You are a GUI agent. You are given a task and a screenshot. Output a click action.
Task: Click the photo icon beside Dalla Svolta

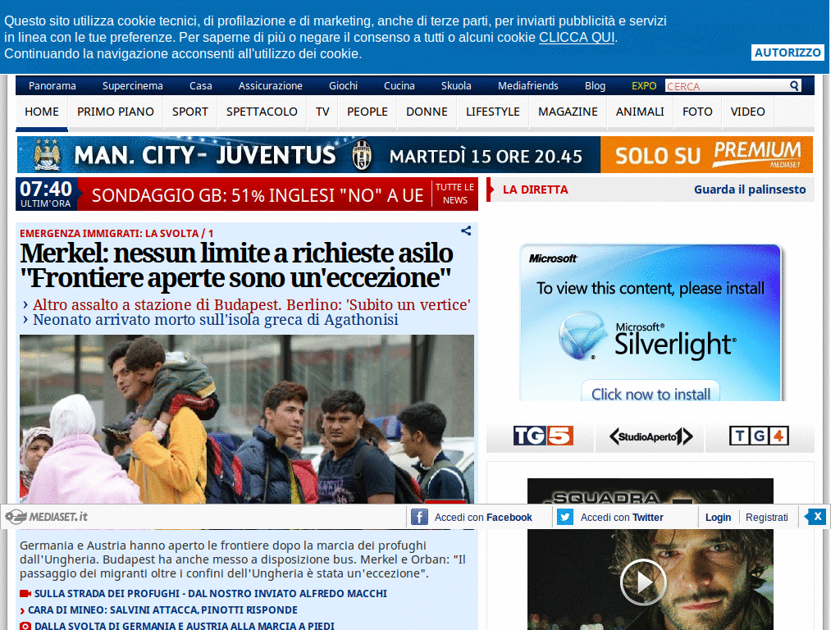pos(25,626)
